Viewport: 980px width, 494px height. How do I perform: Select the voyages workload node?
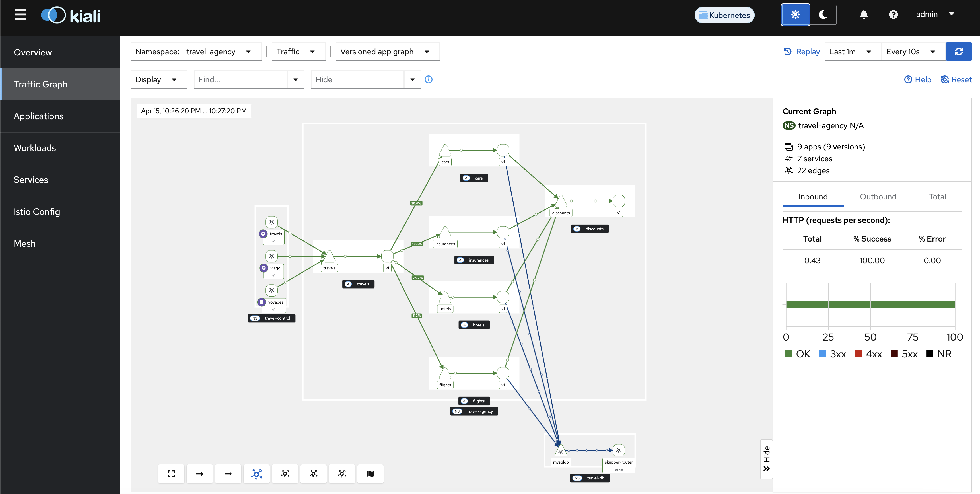271,290
